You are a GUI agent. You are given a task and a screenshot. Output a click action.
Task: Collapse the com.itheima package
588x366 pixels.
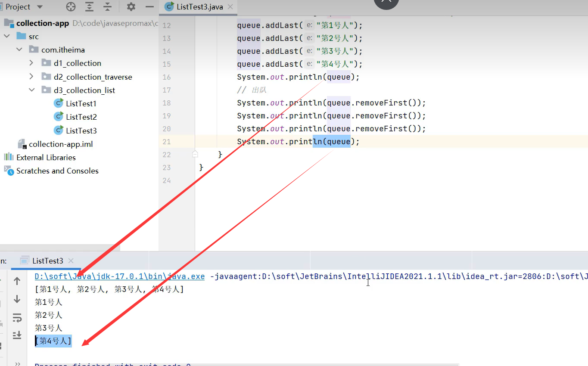point(19,50)
